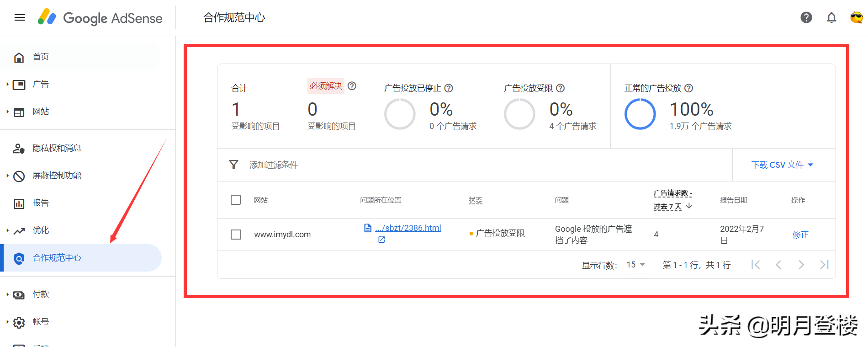868x347 pixels.
Task: Click the 2022年2月7日 report date cell
Action: (742, 235)
